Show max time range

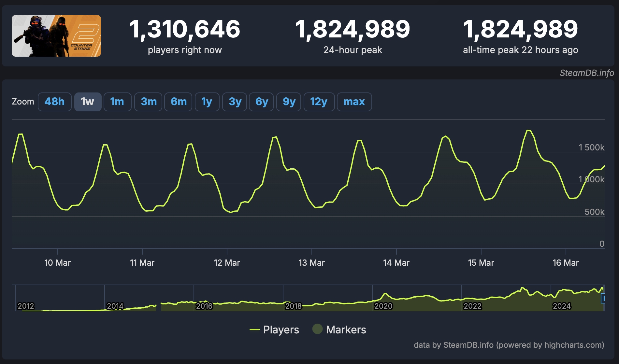pyautogui.click(x=354, y=102)
